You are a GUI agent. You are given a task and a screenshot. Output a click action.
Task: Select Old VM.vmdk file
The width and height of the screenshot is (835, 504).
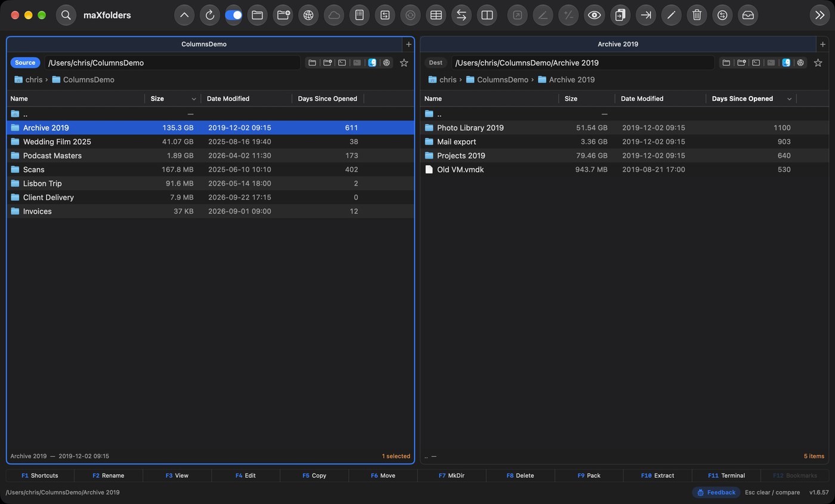pyautogui.click(x=624, y=169)
